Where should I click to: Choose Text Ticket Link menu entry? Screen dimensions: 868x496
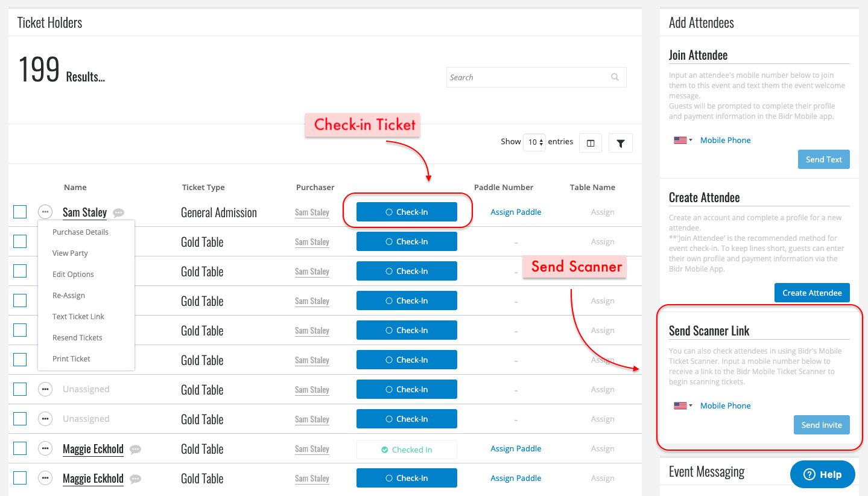point(78,317)
